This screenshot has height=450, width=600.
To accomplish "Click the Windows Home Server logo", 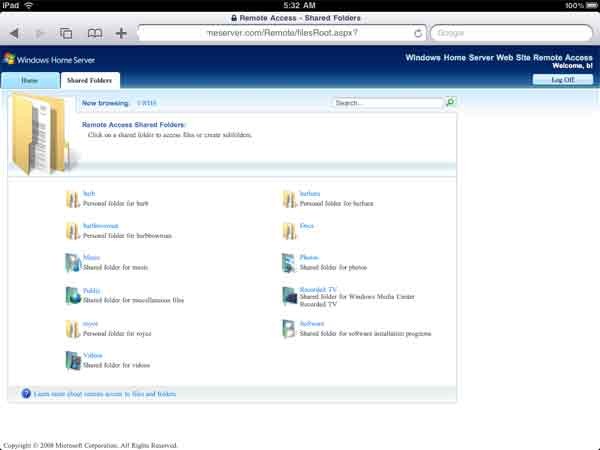I will pyautogui.click(x=49, y=59).
